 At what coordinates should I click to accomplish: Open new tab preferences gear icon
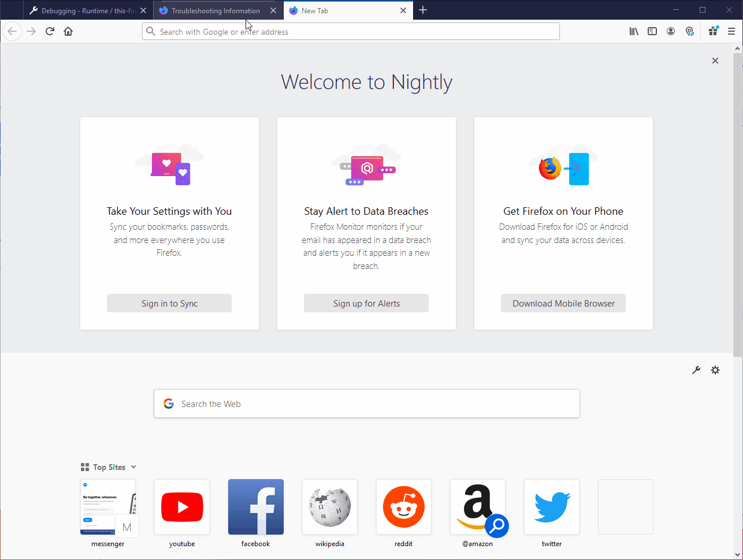[x=715, y=370]
